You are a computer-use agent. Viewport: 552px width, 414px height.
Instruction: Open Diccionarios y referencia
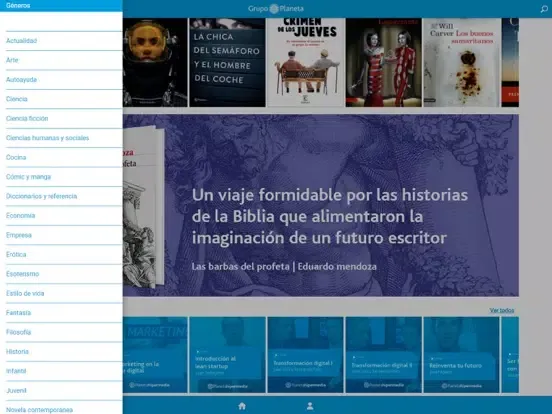coord(61,196)
